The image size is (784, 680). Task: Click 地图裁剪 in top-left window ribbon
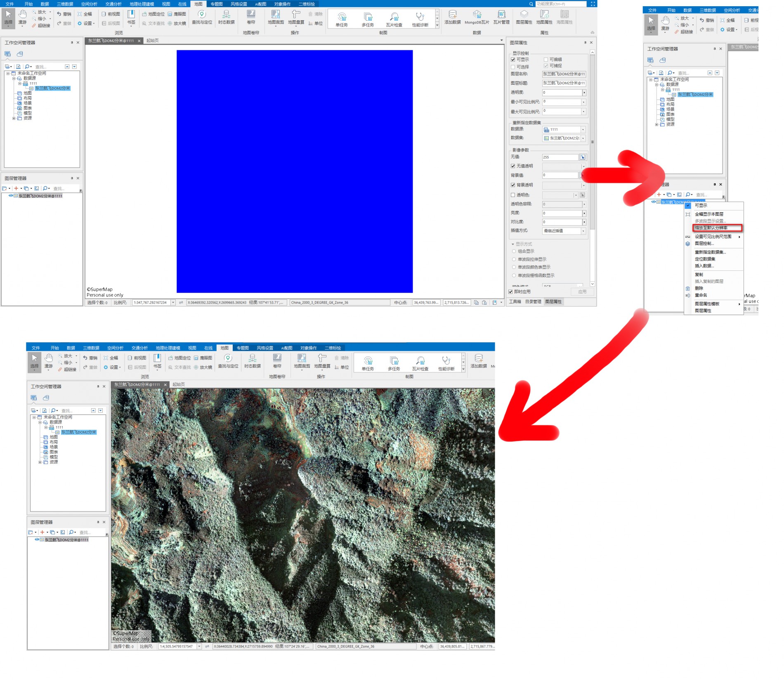coord(276,18)
